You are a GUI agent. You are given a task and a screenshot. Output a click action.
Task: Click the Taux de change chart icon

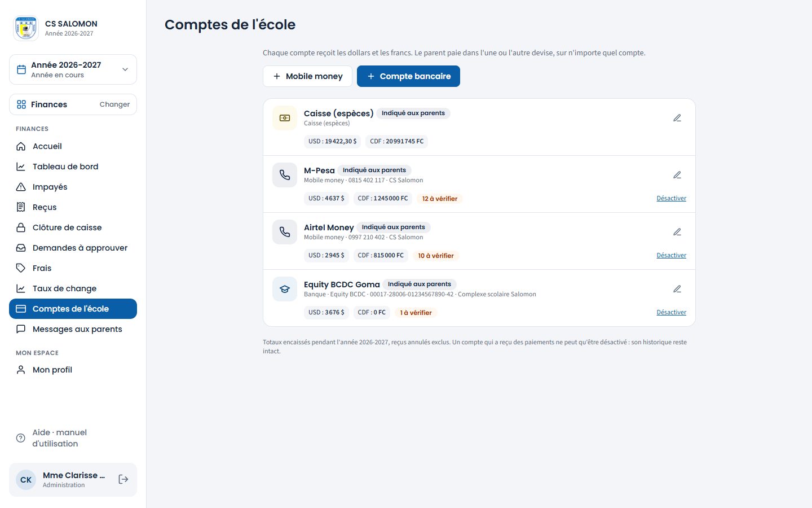(x=21, y=288)
